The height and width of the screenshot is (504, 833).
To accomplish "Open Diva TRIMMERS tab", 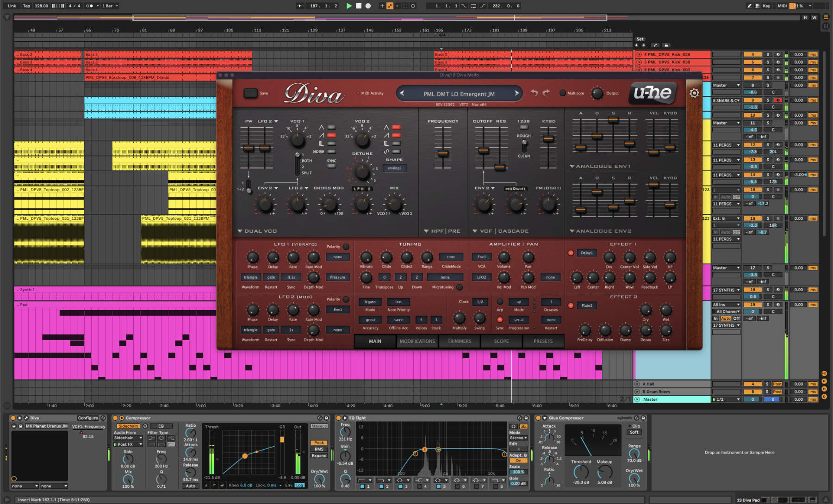I will coord(460,341).
